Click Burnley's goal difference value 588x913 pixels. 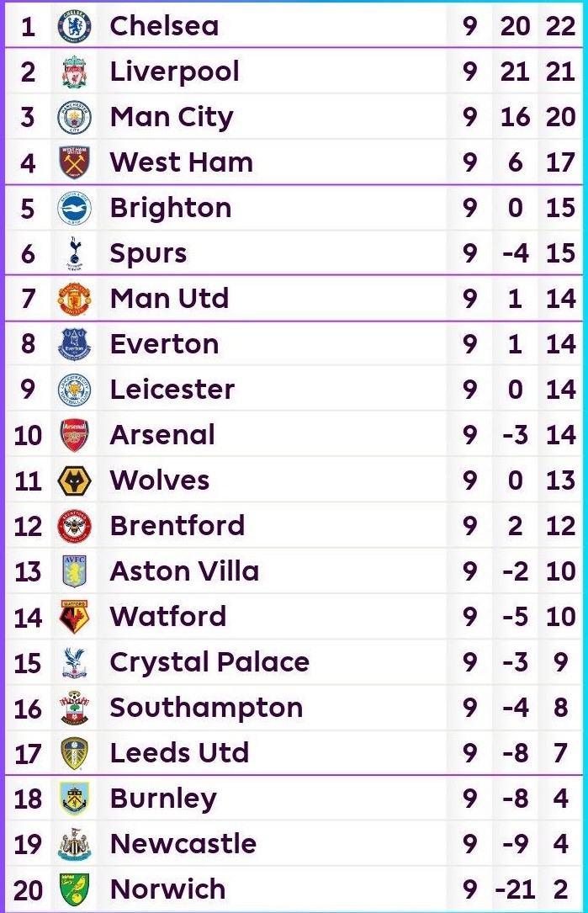click(x=515, y=799)
